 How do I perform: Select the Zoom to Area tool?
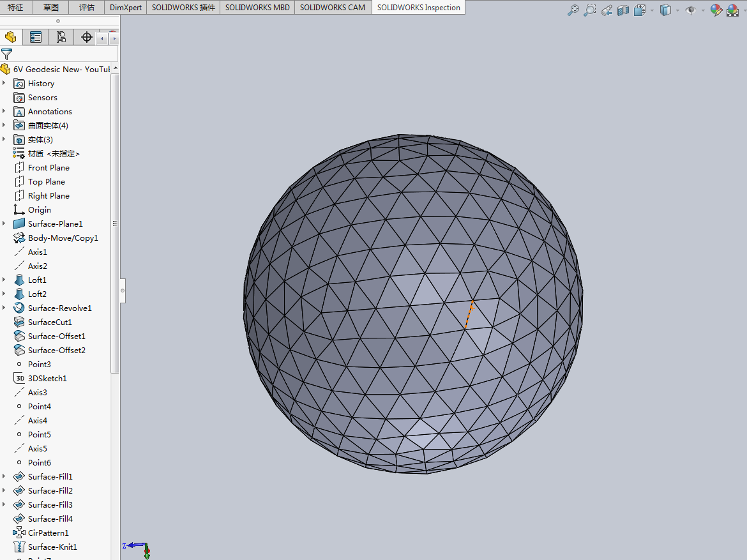(x=589, y=10)
